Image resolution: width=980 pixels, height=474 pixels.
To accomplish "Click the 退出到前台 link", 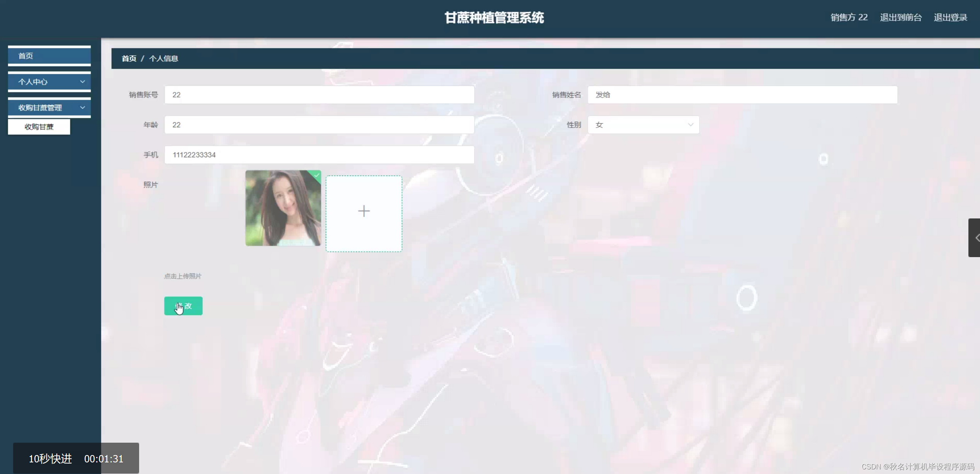I will 901,17.
